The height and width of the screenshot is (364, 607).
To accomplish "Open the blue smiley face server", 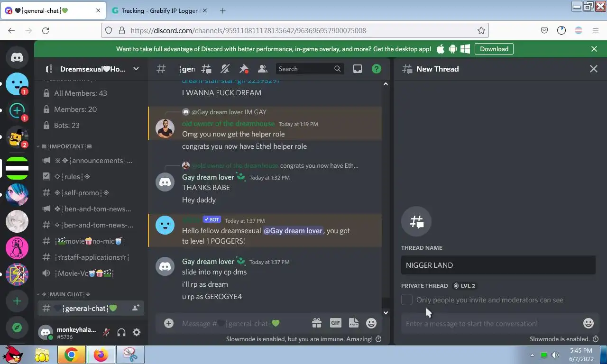I will coord(17,84).
